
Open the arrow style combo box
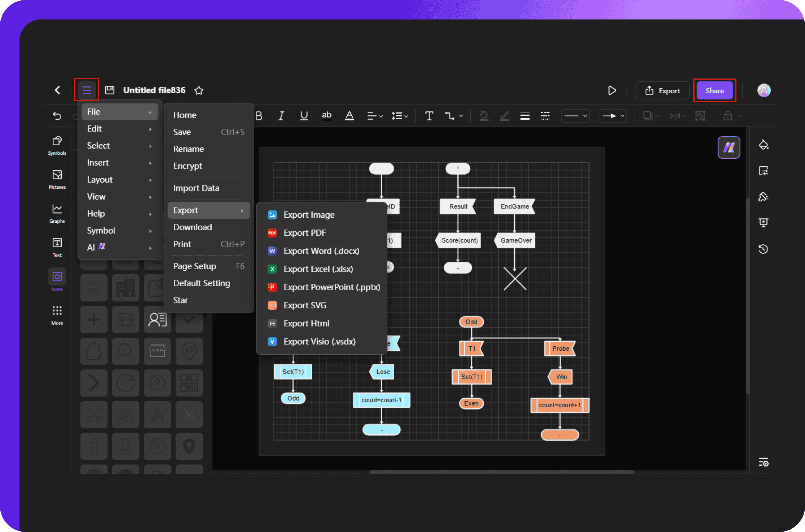point(613,116)
